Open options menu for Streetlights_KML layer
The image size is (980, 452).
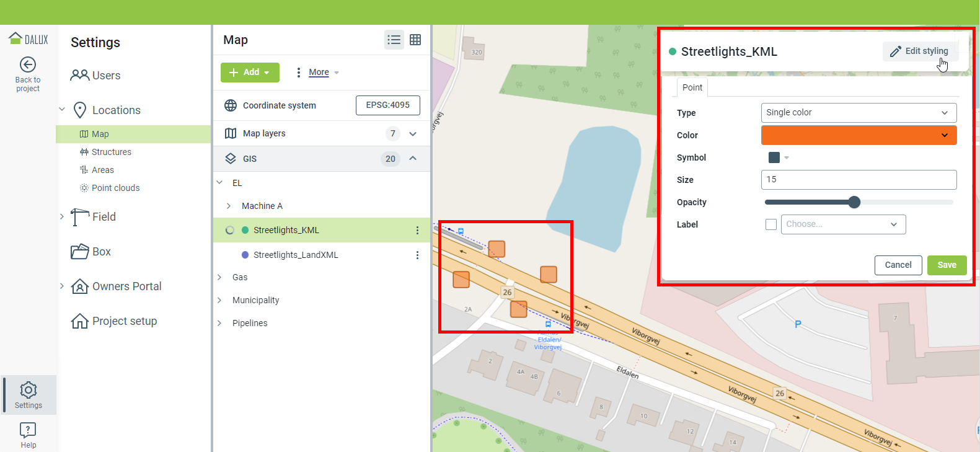click(417, 231)
